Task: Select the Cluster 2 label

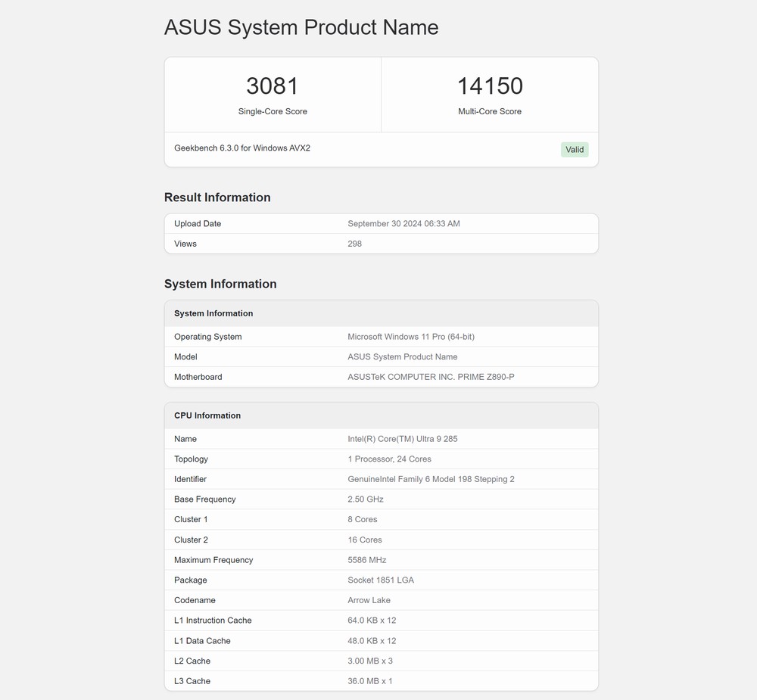Action: 192,540
